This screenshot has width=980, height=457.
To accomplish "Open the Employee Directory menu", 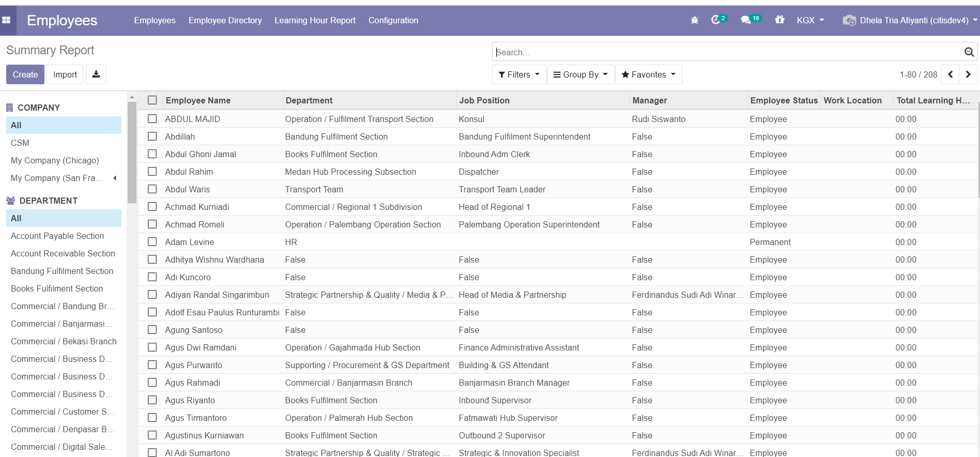I will point(225,20).
